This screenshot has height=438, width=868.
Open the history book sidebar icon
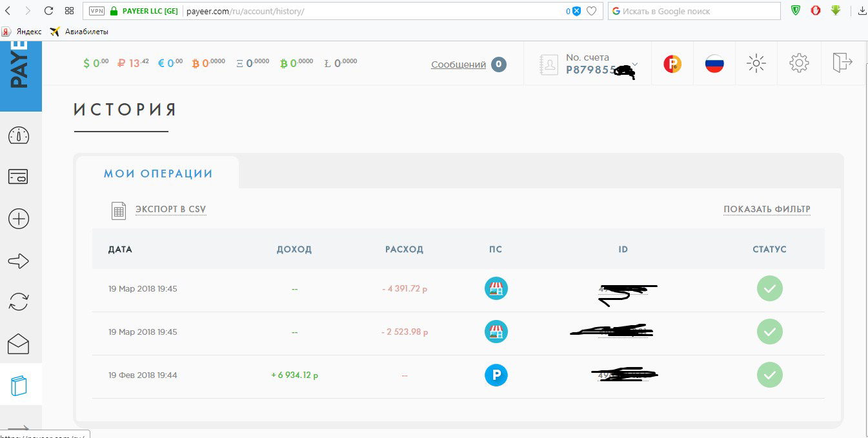(19, 386)
